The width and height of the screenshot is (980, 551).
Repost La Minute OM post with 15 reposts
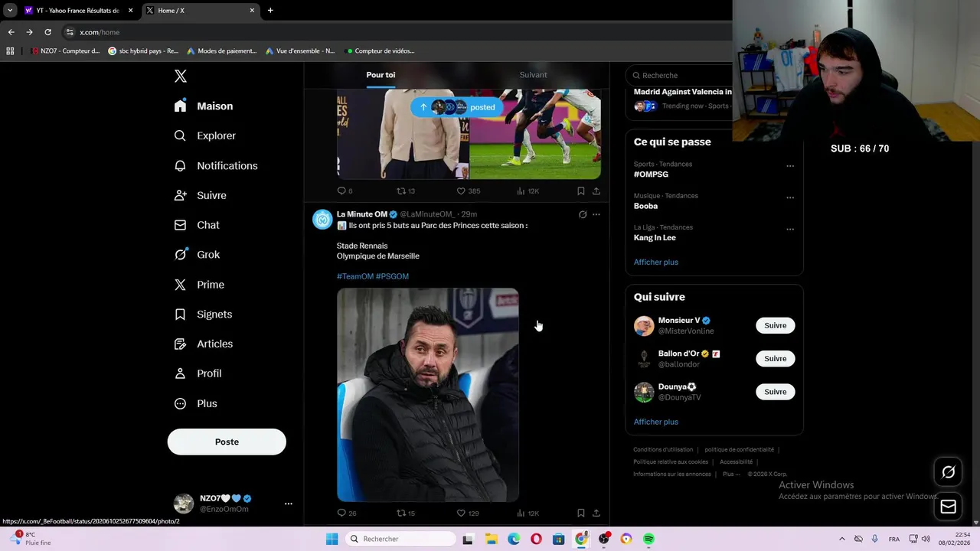(x=406, y=513)
